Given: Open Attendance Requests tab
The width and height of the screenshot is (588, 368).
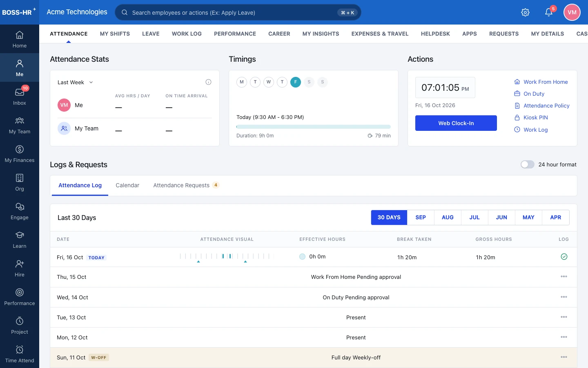Looking at the screenshot, I should 186,185.
